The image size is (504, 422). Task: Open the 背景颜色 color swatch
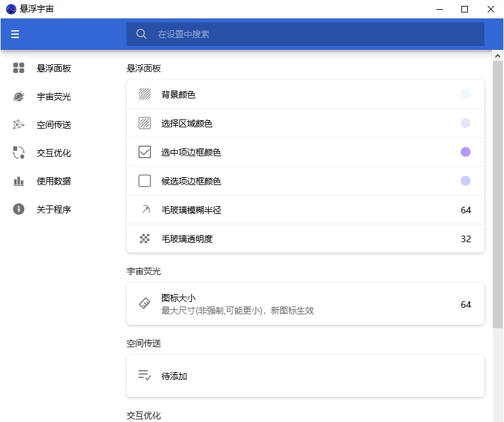pos(465,95)
